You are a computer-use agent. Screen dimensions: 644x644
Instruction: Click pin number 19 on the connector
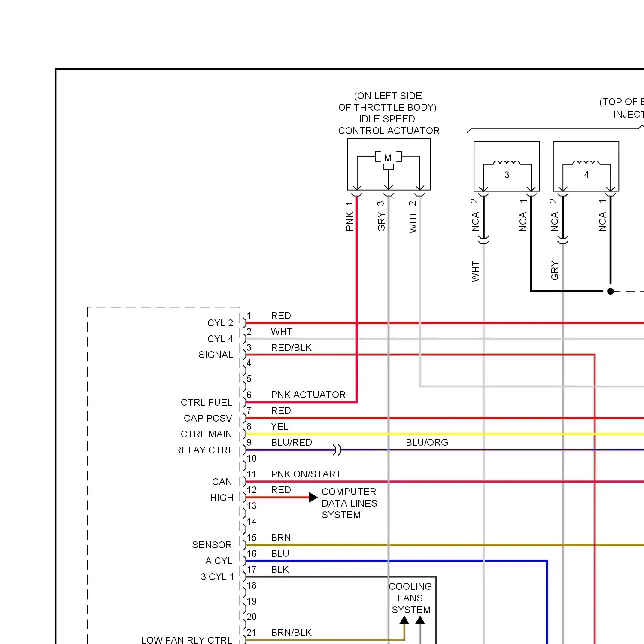tap(252, 601)
